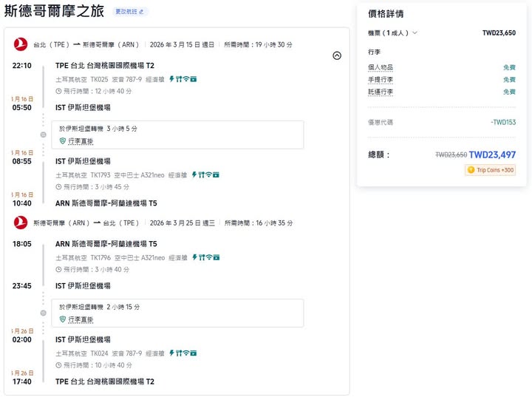Viewport: 532px width, 400px height.
Task: Click 行李直掛 link in Istanbul 2 小時 15 分 layover
Action: (81, 319)
